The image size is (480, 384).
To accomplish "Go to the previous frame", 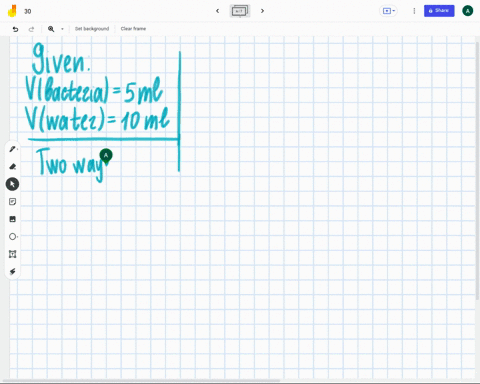I will [x=218, y=11].
